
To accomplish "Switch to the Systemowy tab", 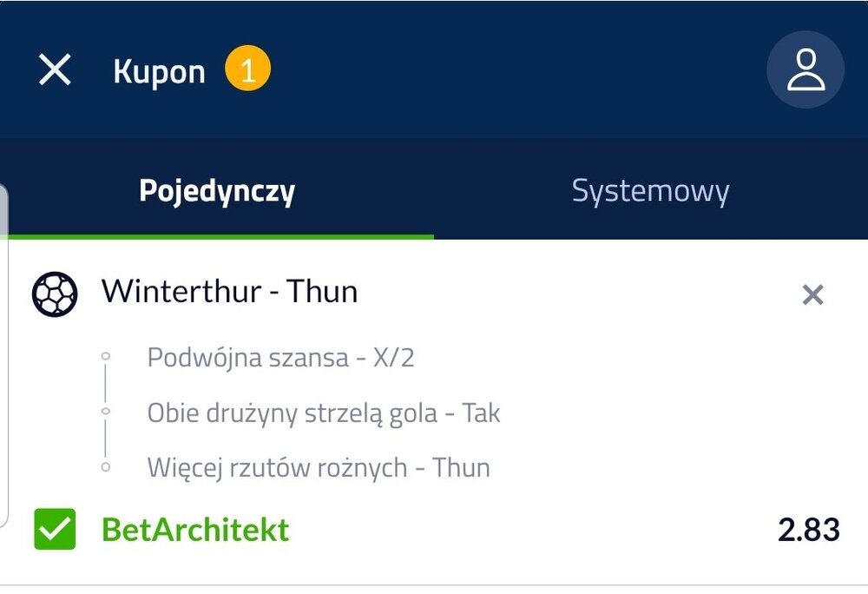I will tap(650, 190).
